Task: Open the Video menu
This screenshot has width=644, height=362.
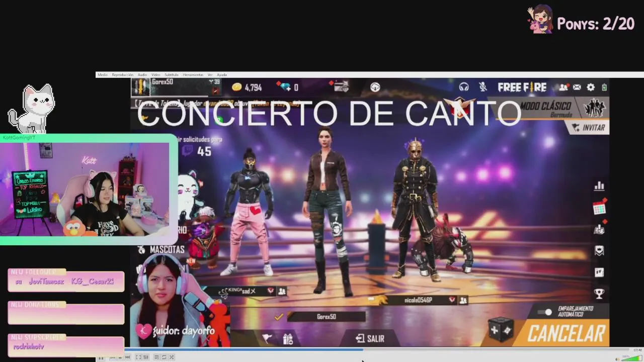Action: [x=156, y=75]
